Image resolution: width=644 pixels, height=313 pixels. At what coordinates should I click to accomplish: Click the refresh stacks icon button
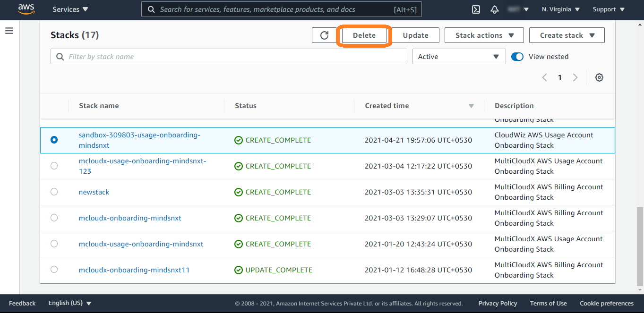tap(324, 35)
